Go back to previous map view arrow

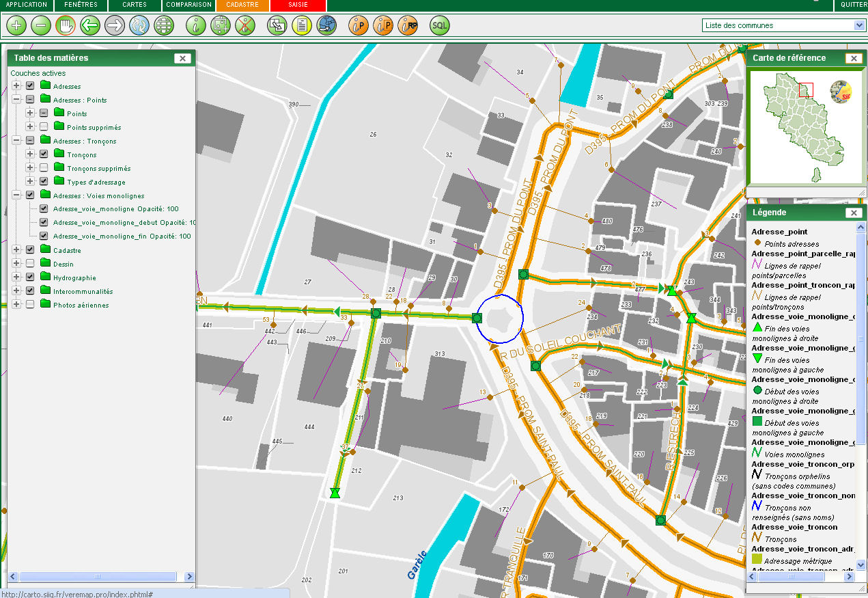[x=90, y=27]
